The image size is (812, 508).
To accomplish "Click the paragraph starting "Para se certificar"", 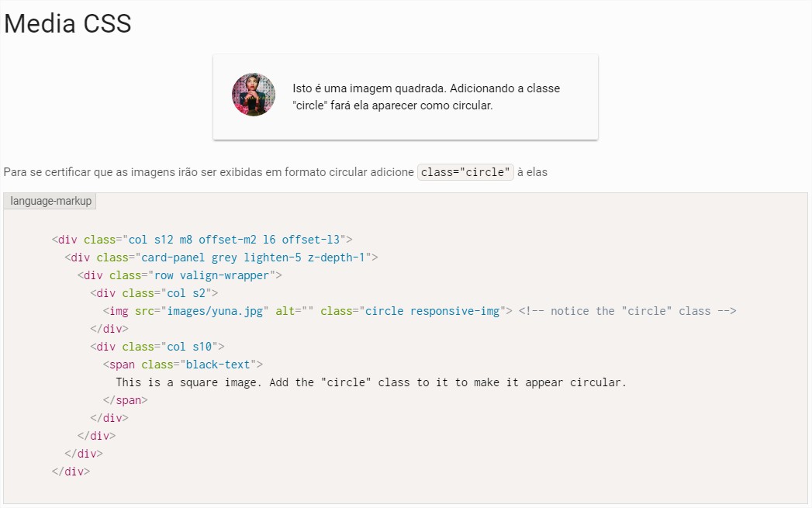I will [x=208, y=172].
